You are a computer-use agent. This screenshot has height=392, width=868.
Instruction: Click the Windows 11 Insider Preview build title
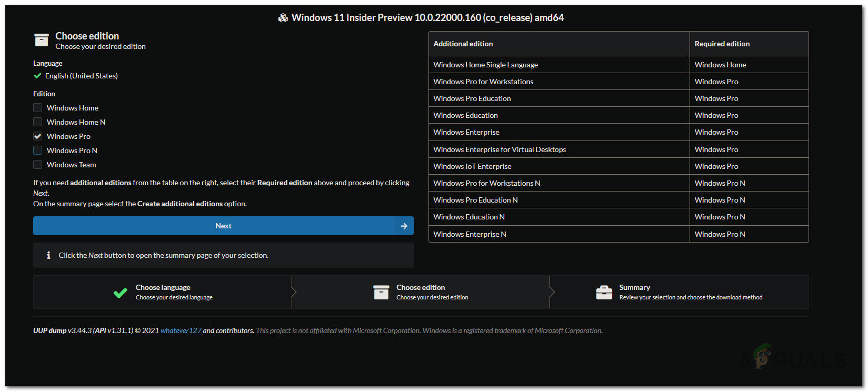427,18
